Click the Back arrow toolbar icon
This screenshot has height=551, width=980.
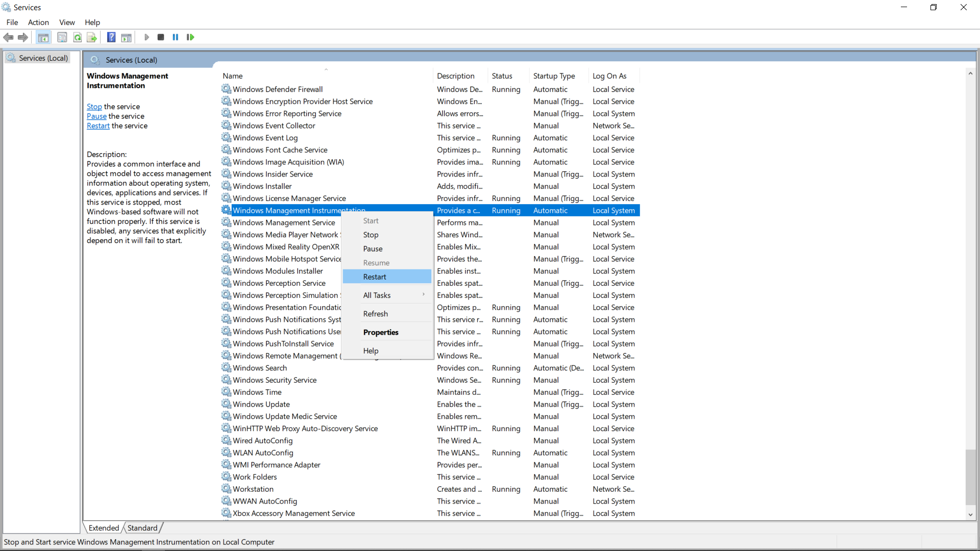click(8, 37)
